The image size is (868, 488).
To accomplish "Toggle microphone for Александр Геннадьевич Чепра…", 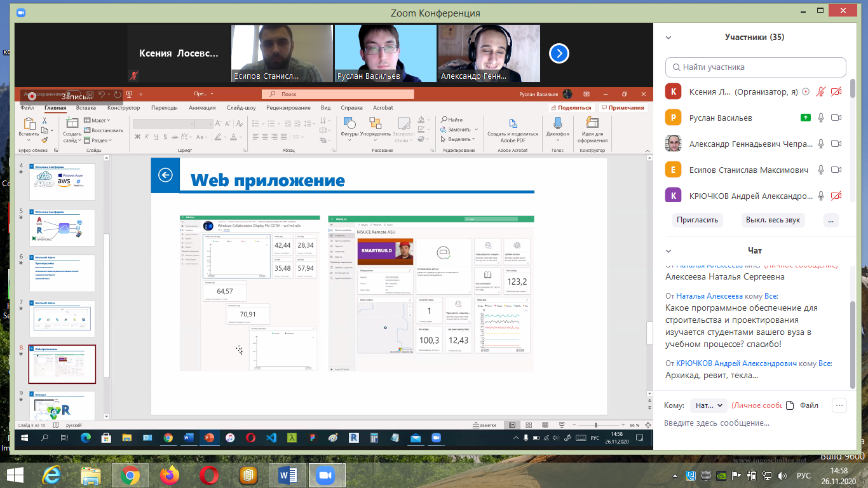I will 821,144.
